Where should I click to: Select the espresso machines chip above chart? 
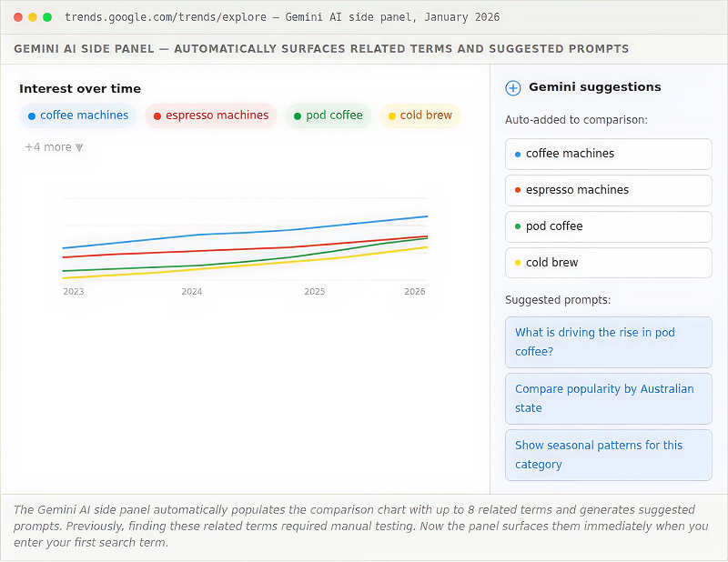tap(211, 115)
